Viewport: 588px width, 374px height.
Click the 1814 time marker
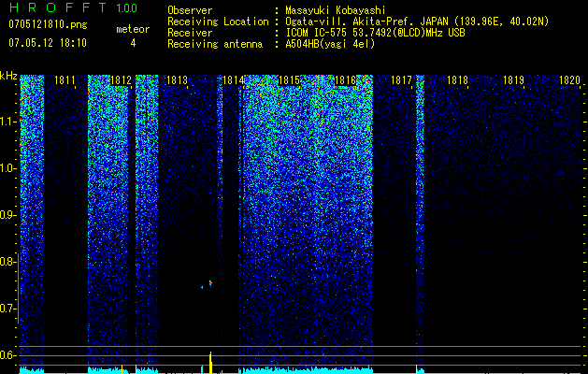pos(234,80)
